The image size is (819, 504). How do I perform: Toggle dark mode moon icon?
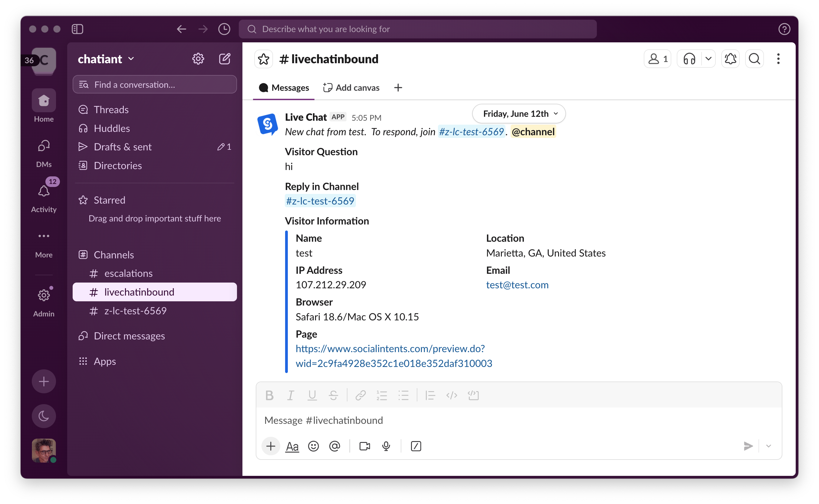44,416
